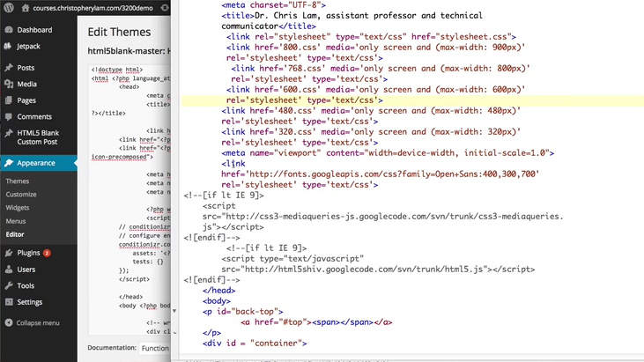Screen dimensions: 644x362
Task: Click the 800.css link line
Action: 375,48
